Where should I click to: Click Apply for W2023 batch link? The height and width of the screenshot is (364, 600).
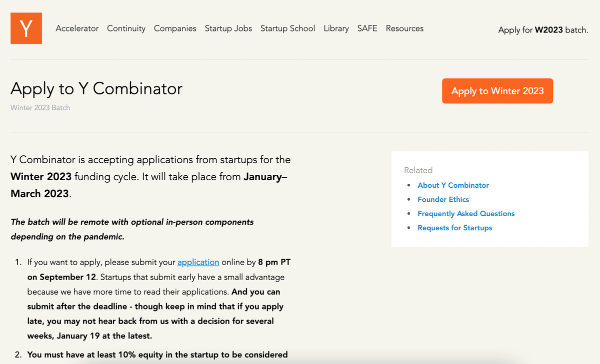(543, 30)
